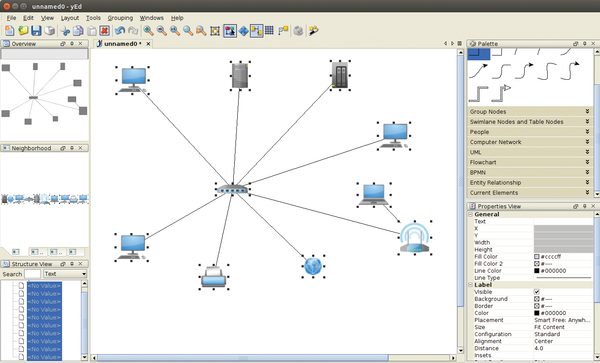Expand the Entity Relationship palette section

[x=530, y=182]
